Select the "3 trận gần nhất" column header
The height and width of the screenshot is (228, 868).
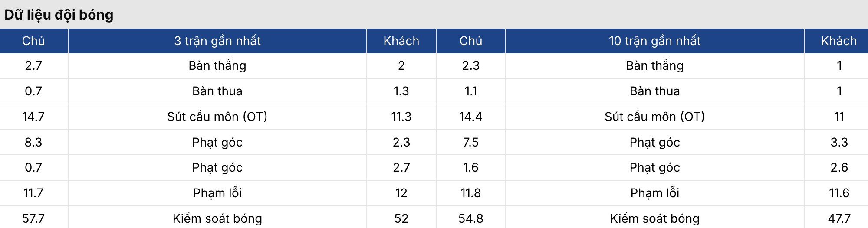click(217, 41)
